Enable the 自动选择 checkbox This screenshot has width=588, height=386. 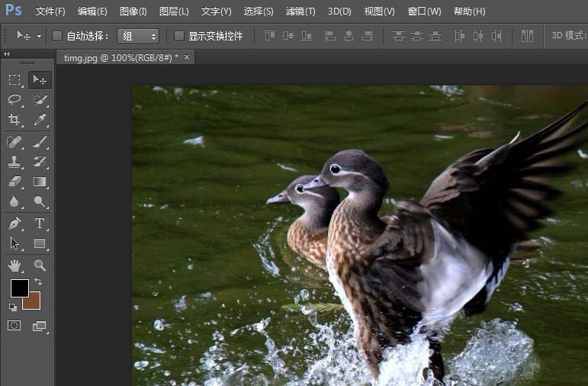coord(57,36)
